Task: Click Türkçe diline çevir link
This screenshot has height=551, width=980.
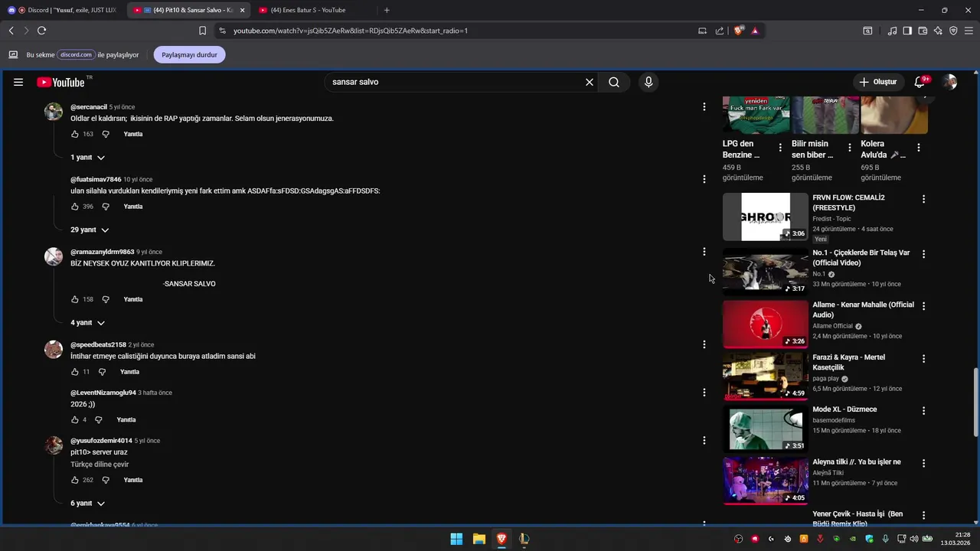Action: 100,465
